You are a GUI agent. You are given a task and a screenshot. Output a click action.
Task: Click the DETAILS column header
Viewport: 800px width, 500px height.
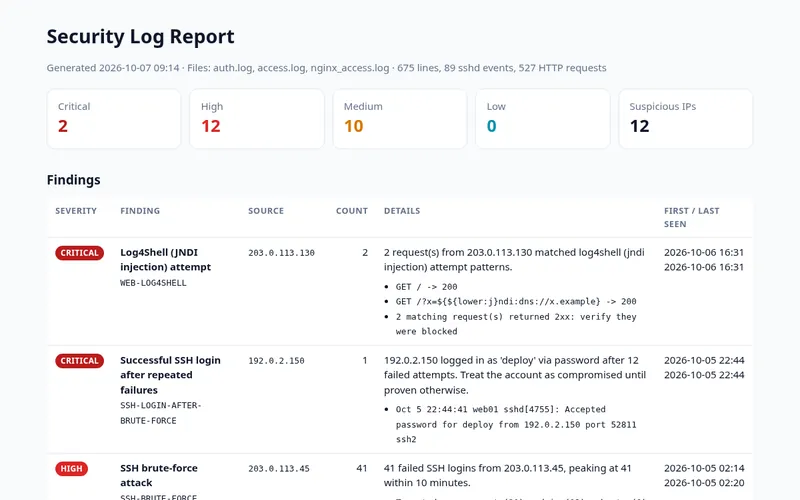[x=402, y=211]
